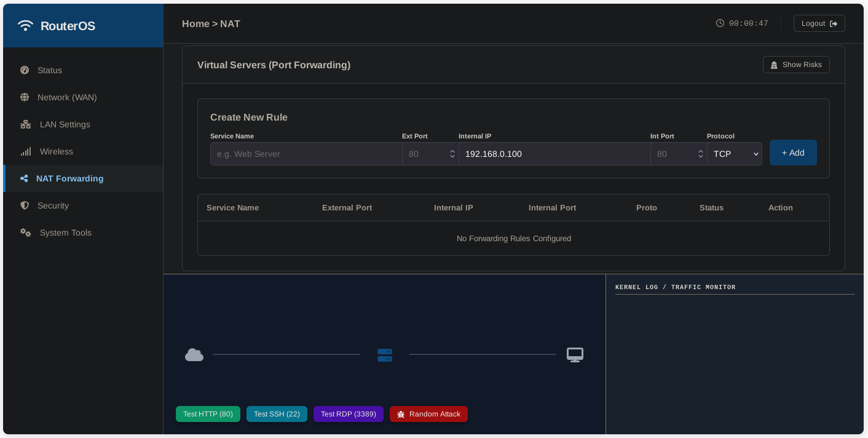The height and width of the screenshot is (438, 868).
Task: Run Test HTTP (80)
Action: (208, 414)
